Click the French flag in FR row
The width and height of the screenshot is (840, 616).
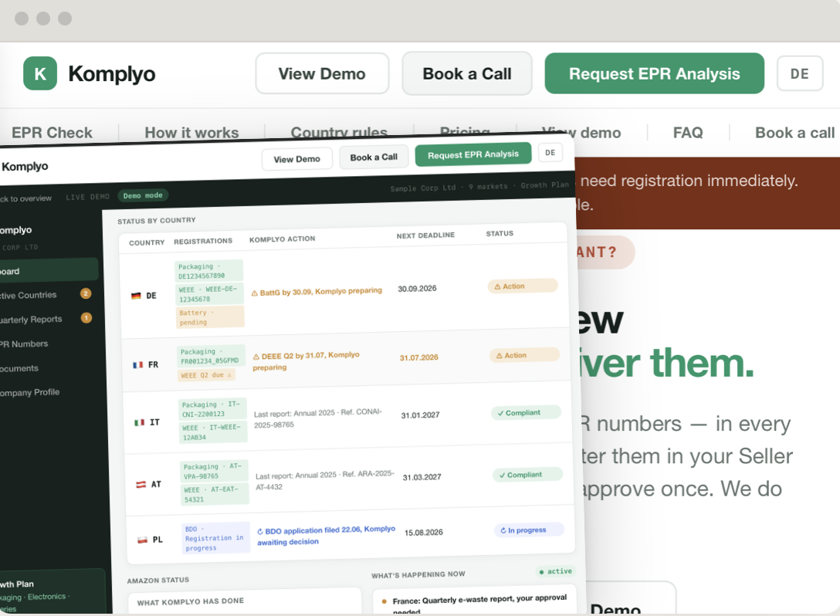coord(137,365)
